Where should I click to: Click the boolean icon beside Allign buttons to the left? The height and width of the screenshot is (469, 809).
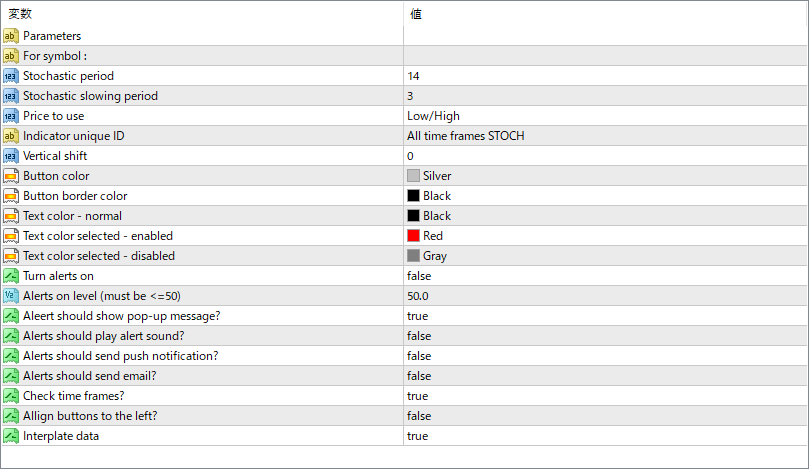(10, 416)
